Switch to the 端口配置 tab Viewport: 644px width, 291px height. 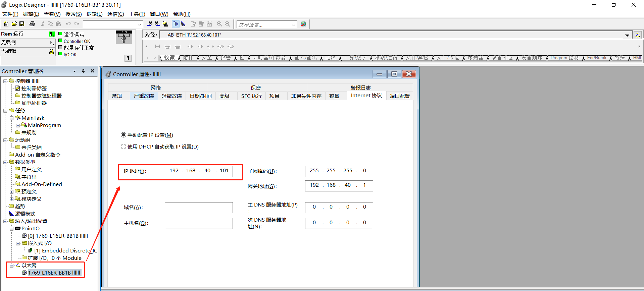click(399, 96)
